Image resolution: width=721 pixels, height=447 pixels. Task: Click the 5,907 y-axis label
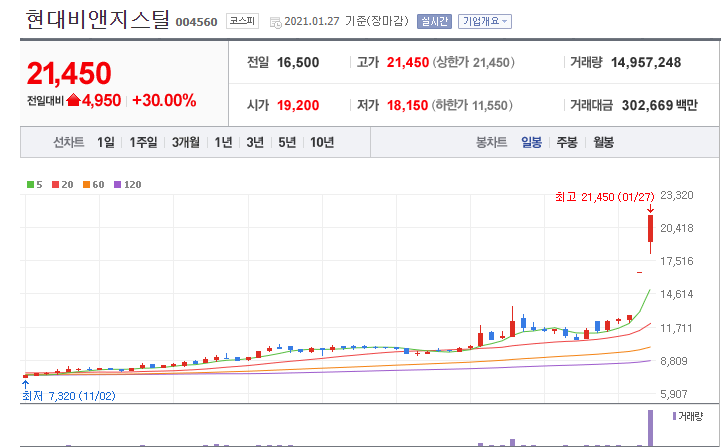674,394
